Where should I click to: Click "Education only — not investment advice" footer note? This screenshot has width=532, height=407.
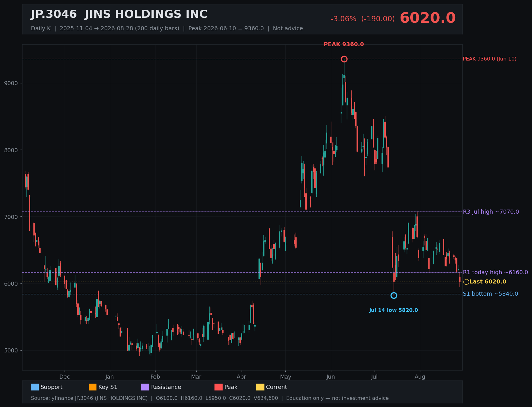click(337, 398)
